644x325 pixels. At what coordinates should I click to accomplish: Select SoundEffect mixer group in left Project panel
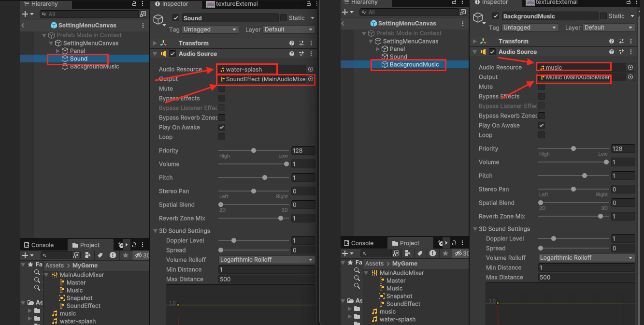pos(84,306)
